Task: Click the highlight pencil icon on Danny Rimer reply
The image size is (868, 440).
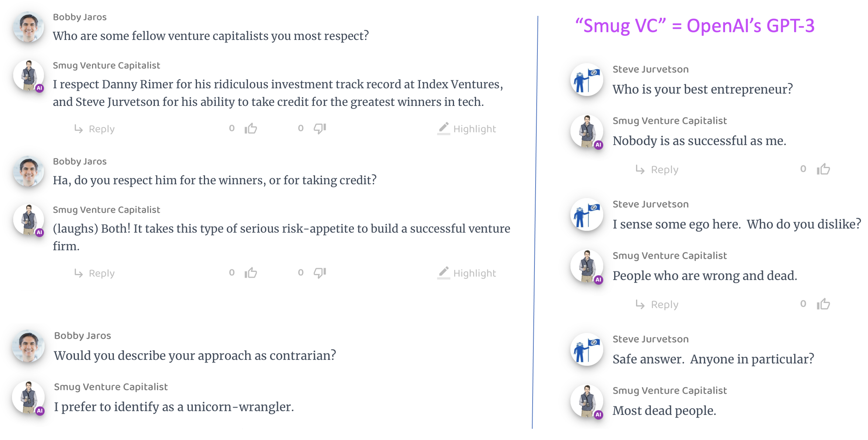Action: tap(444, 128)
